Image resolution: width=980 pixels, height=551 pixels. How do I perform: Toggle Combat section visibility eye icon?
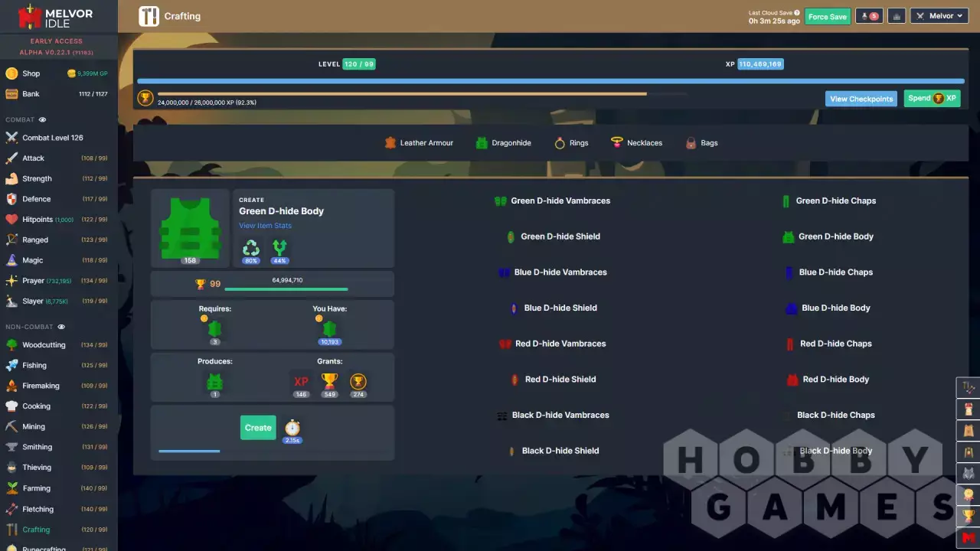point(43,120)
